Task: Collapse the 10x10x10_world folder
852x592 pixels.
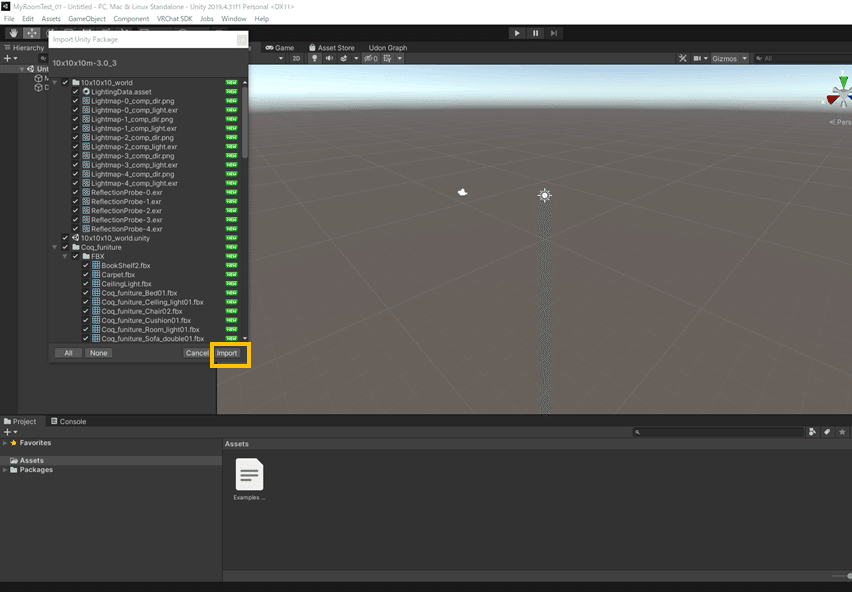Action: coord(55,83)
